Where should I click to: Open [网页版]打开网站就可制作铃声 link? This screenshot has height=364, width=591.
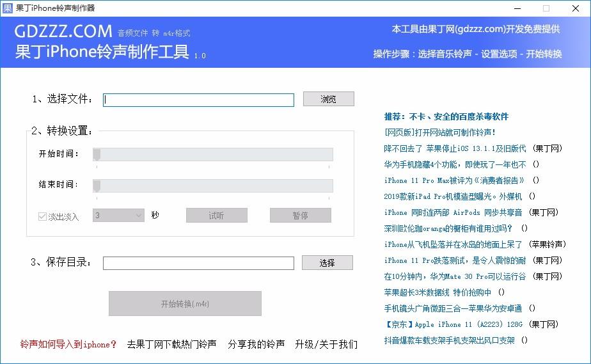point(440,132)
